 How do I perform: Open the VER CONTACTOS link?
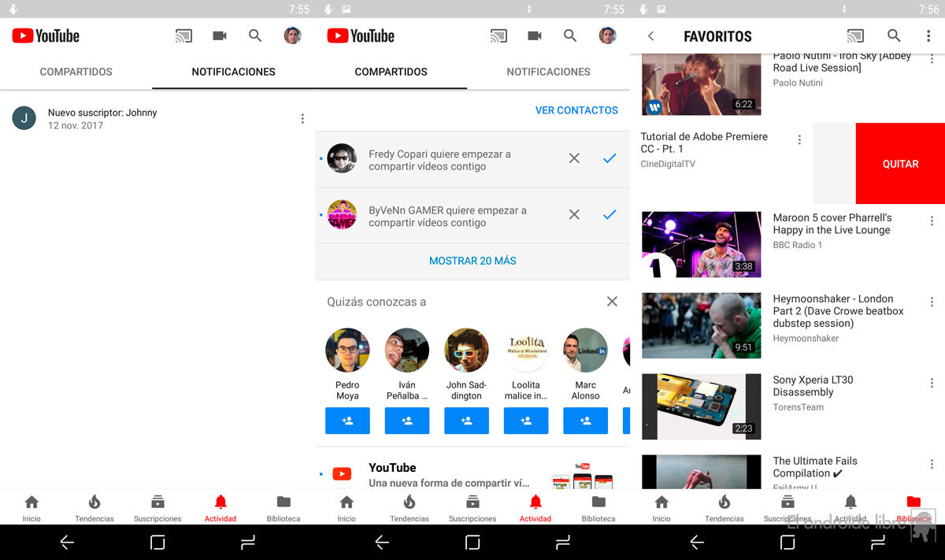tap(576, 110)
